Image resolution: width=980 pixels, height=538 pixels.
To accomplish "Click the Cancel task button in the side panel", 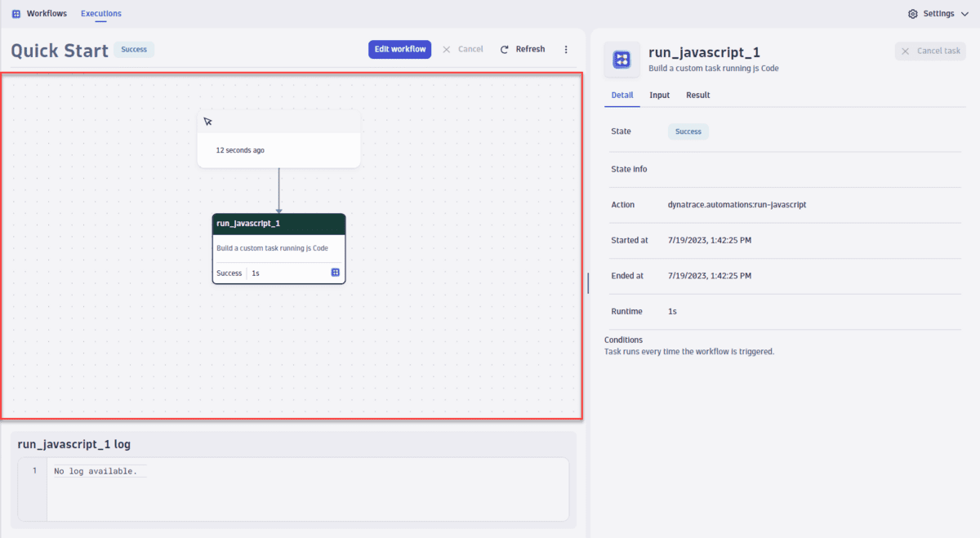I will tap(930, 51).
